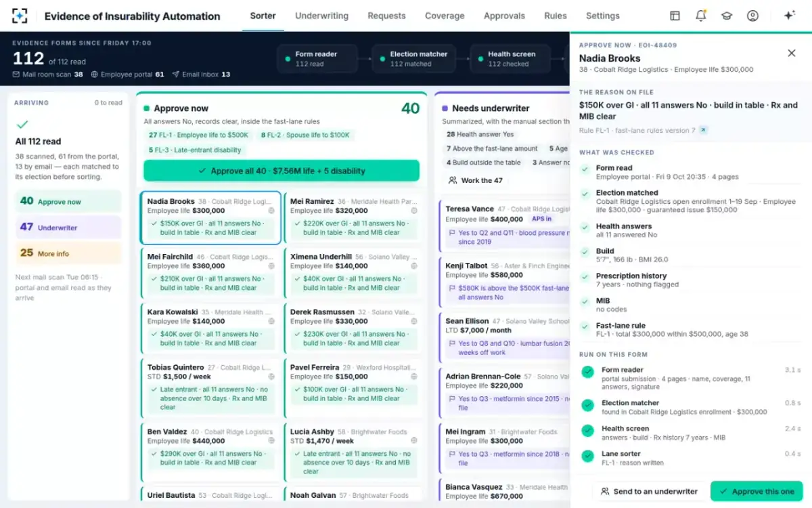The height and width of the screenshot is (508, 812).
Task: Open the layout panel icon in the header
Action: [675, 16]
